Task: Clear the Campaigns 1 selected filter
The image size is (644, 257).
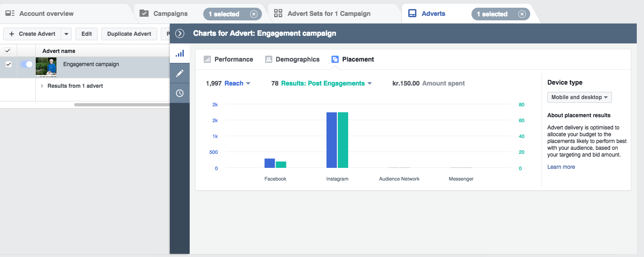Action: point(254,14)
